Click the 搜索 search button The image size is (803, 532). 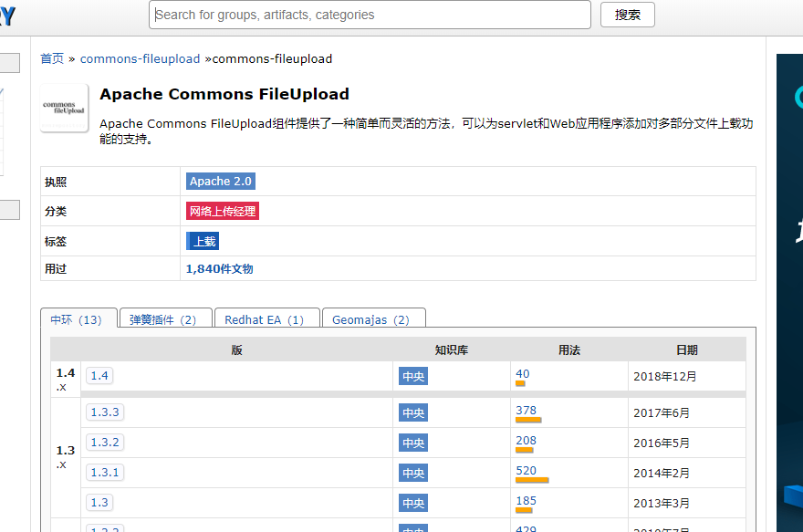628,15
